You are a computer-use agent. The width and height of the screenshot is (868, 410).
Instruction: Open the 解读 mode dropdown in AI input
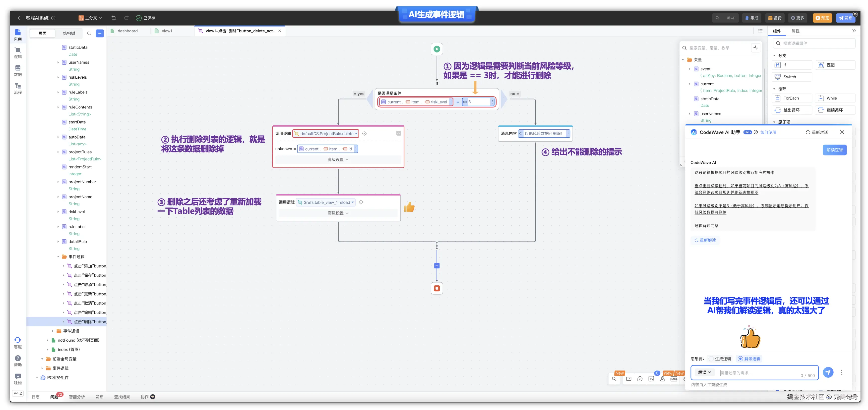[x=704, y=372]
